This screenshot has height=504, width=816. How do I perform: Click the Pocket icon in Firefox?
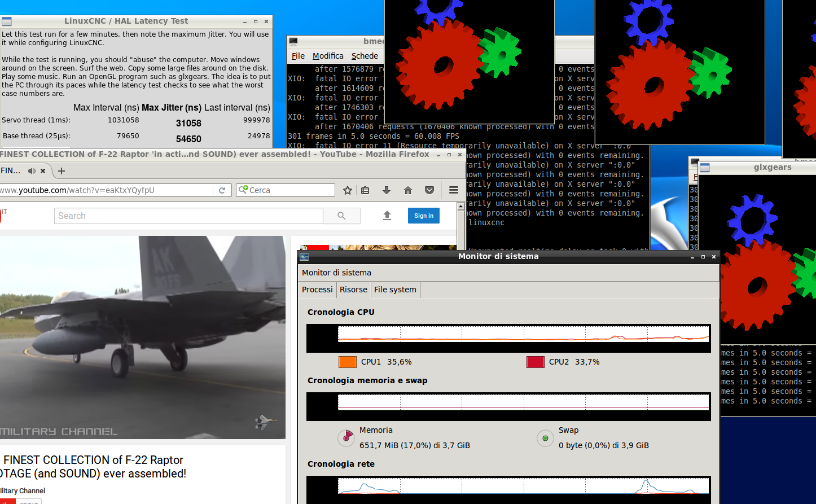point(429,190)
